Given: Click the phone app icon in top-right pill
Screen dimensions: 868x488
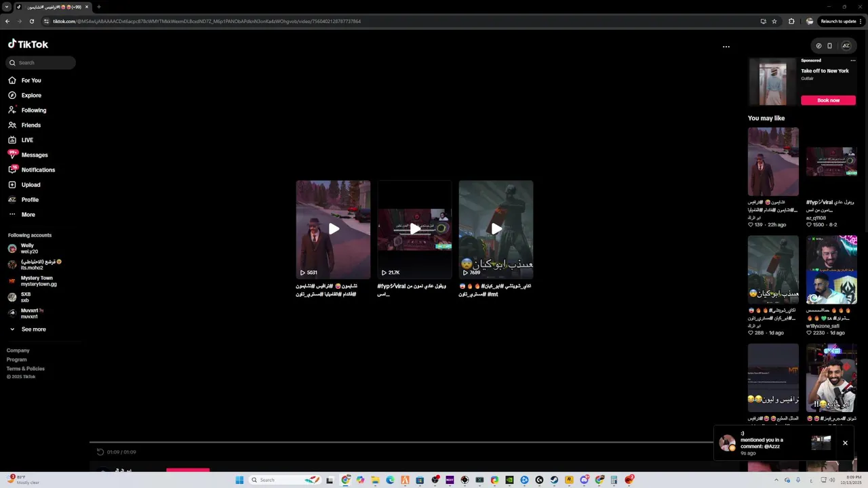Looking at the screenshot, I should coord(829,46).
